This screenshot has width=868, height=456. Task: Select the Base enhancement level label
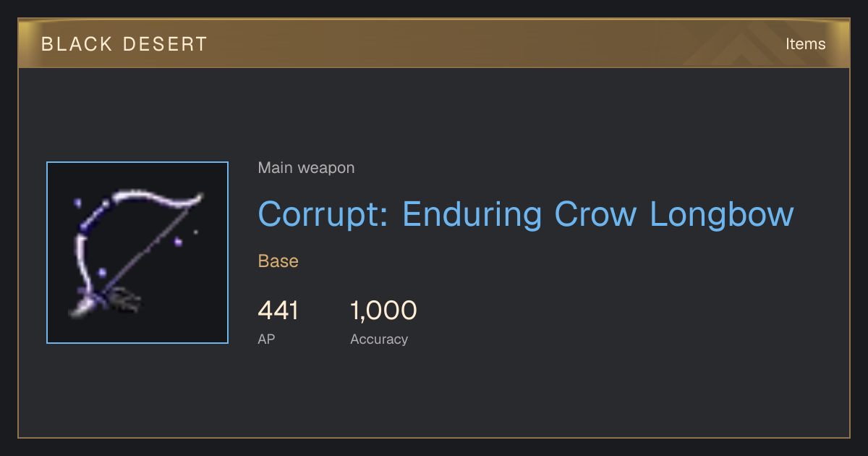(278, 261)
